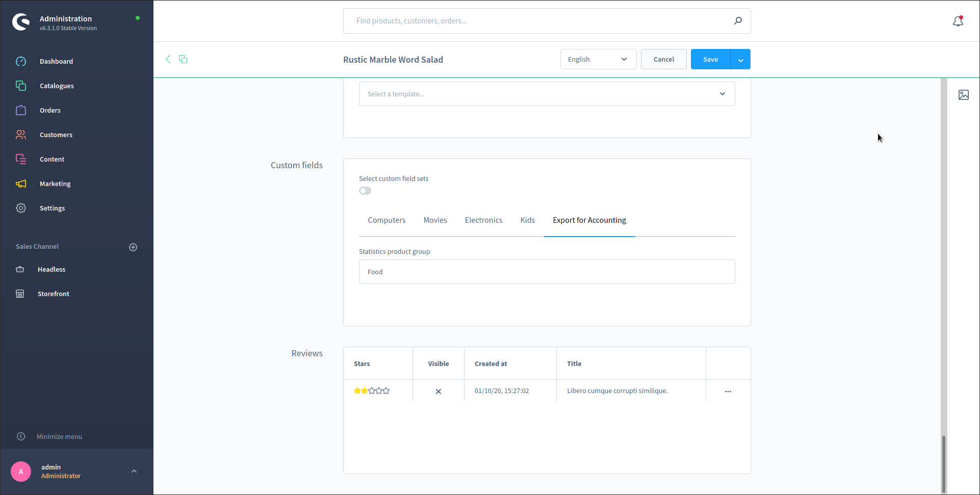The image size is (980, 495).
Task: Open Dashboard menu item
Action: click(56, 61)
